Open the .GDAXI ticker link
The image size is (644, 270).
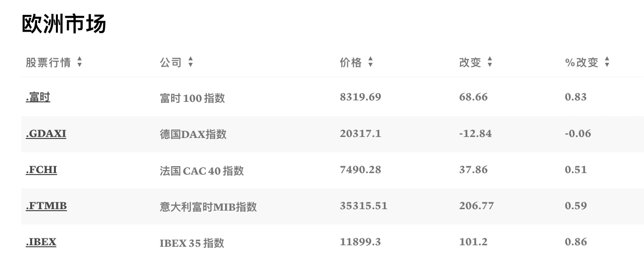point(46,134)
